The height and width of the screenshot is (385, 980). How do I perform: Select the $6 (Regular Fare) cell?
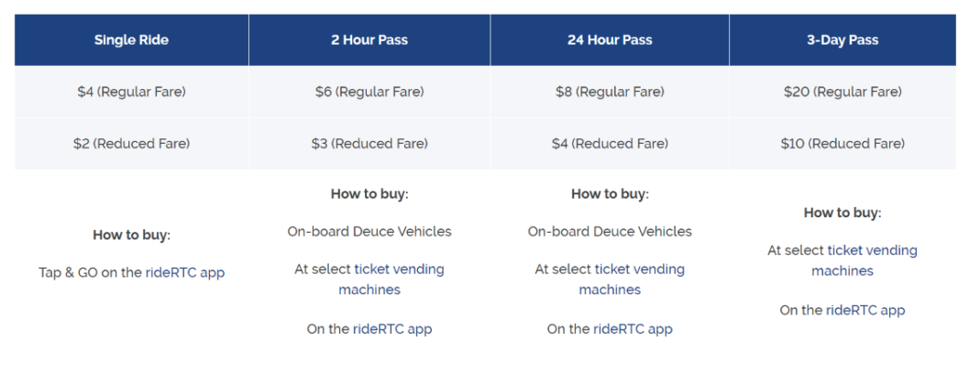point(369,92)
